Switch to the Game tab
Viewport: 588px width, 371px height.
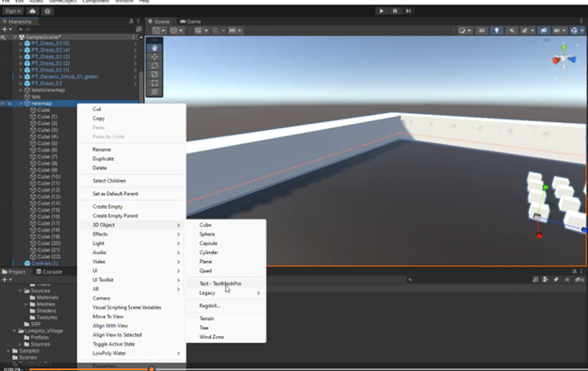click(x=190, y=22)
